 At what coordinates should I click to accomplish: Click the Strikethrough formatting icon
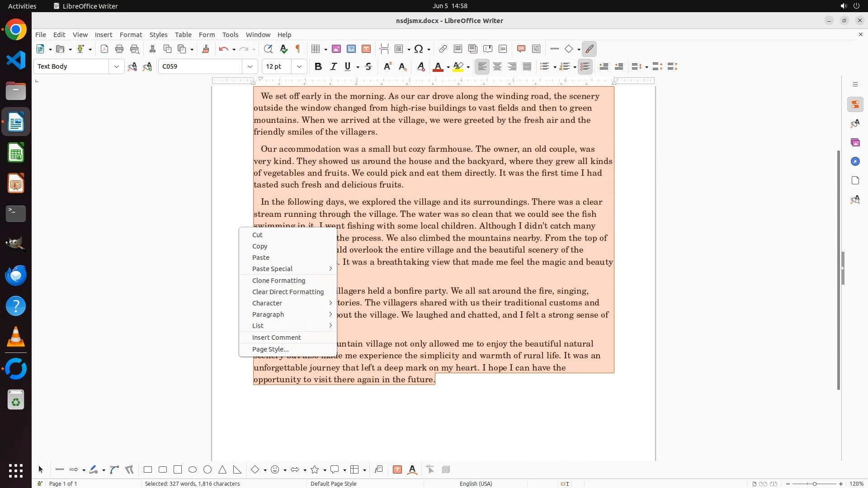pos(368,67)
